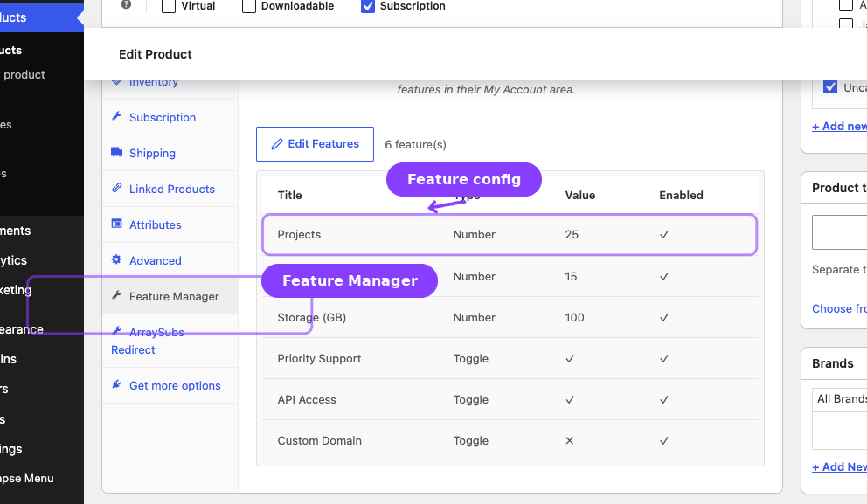Screen dimensions: 867x504
Task: Click the 6 feature(s) count text
Action: click(x=416, y=144)
